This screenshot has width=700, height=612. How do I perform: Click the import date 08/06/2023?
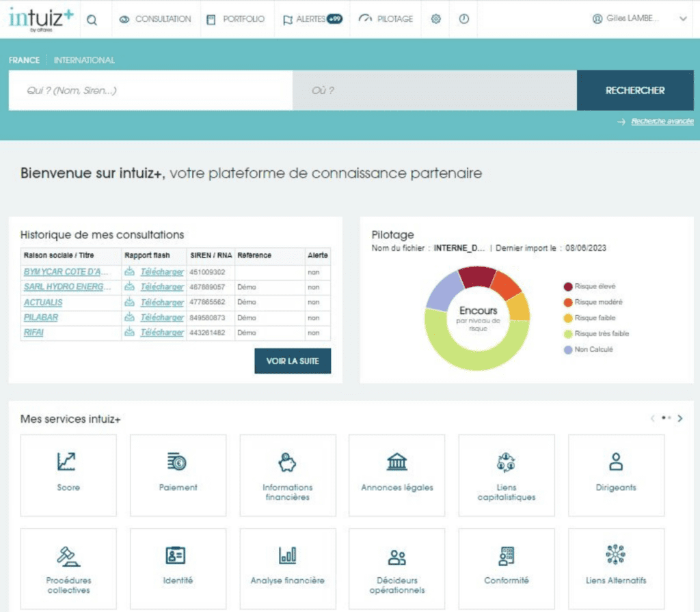pyautogui.click(x=586, y=248)
